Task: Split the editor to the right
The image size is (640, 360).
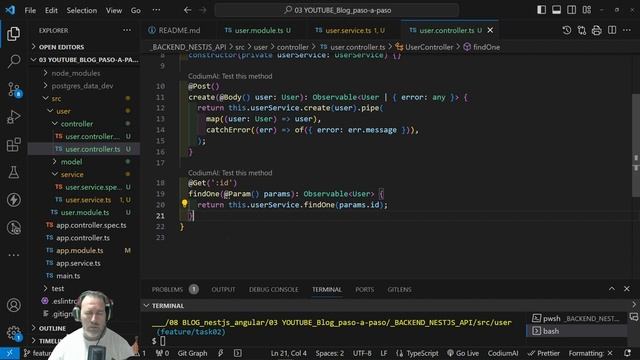Action: [x=612, y=30]
